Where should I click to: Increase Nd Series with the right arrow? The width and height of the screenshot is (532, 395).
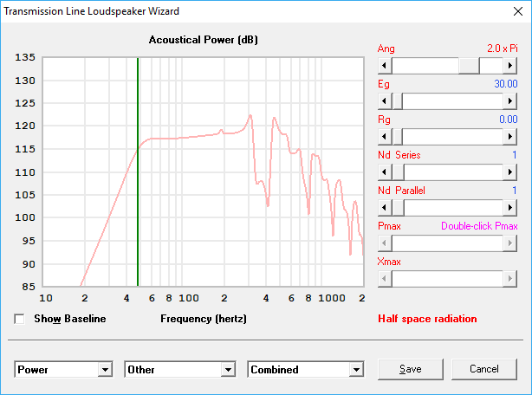(x=509, y=172)
